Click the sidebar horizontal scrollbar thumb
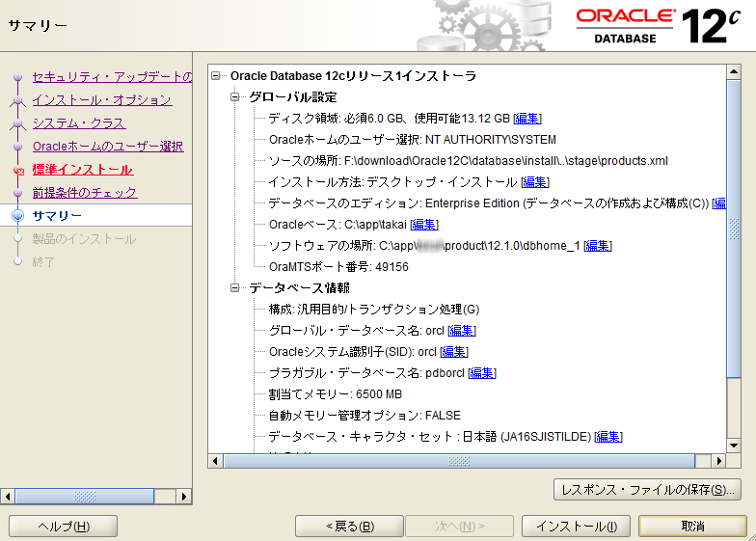The width and height of the screenshot is (756, 541). point(85,496)
